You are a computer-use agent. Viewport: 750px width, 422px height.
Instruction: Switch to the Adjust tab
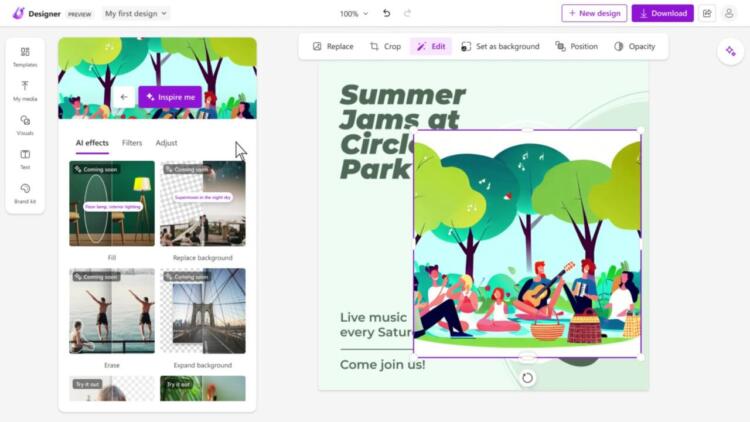click(x=166, y=143)
